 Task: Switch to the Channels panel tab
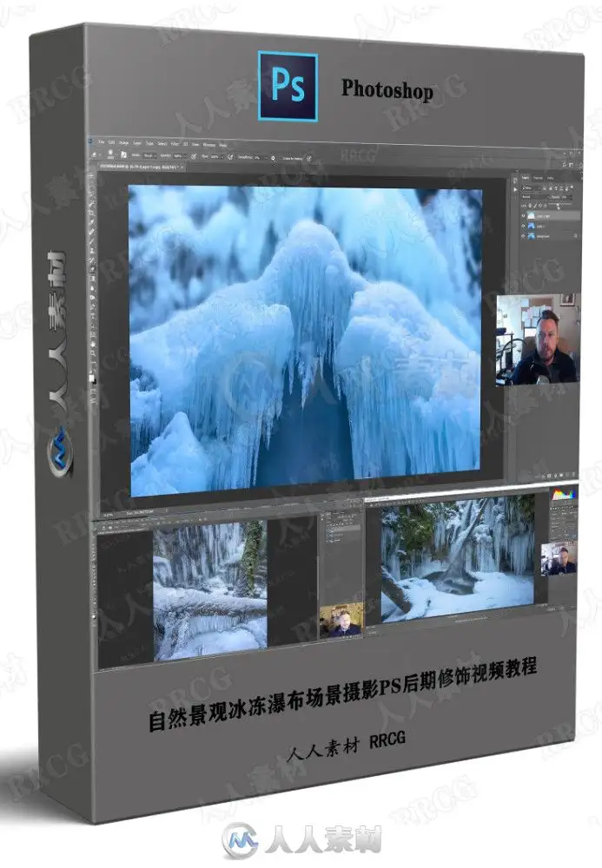point(539,178)
